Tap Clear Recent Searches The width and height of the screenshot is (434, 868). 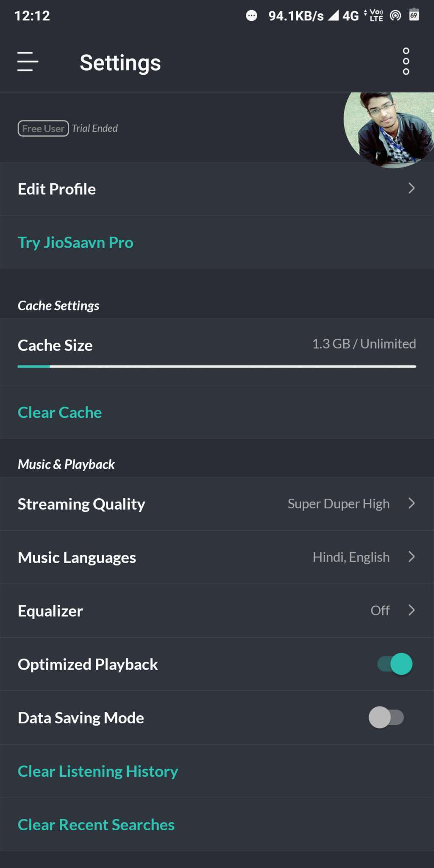coord(96,825)
